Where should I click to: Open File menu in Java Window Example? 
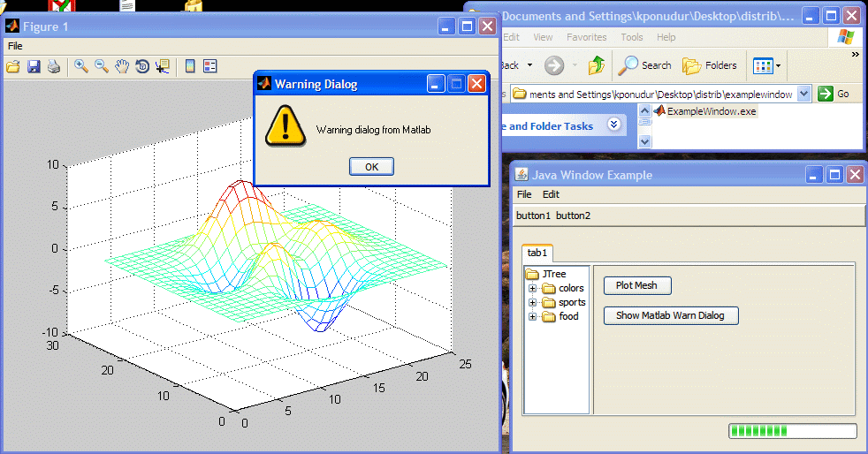click(524, 194)
